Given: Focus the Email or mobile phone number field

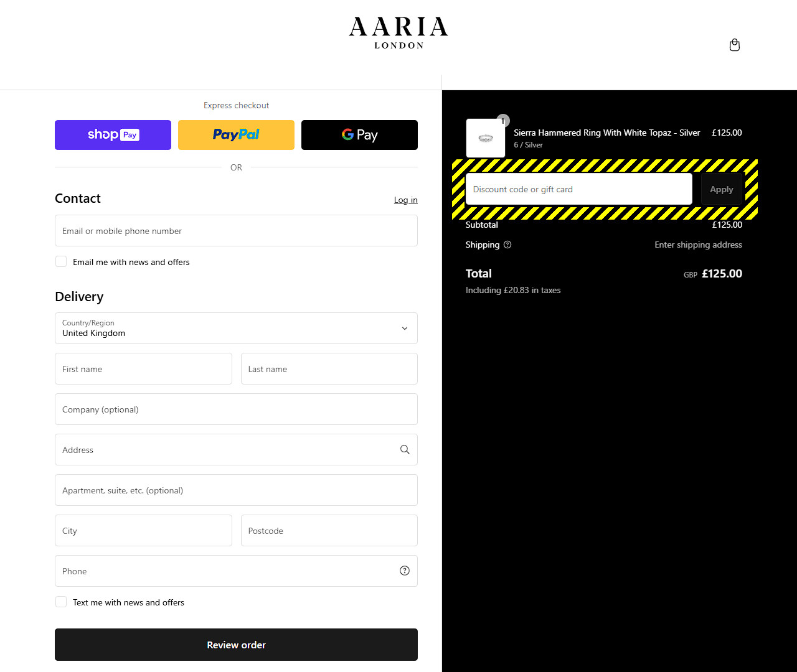Looking at the screenshot, I should click(236, 231).
